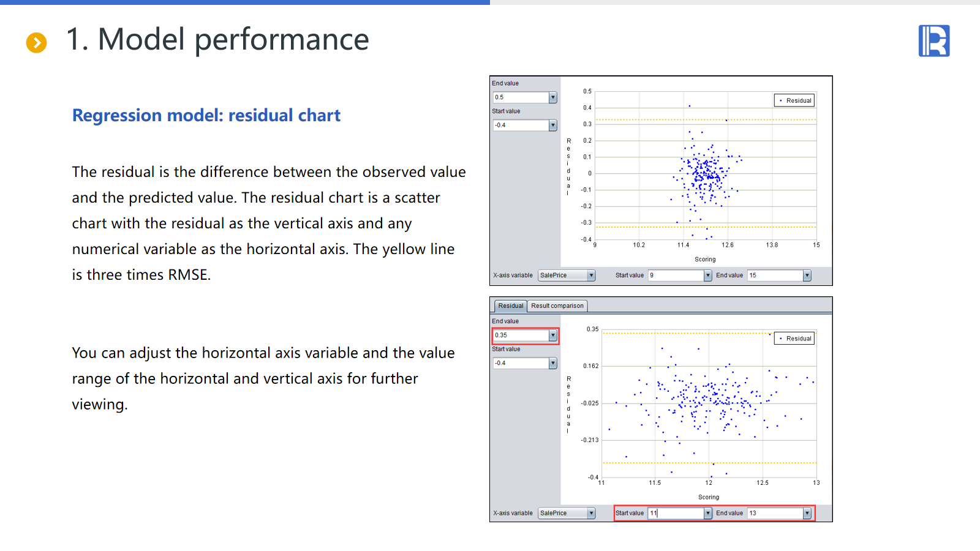Open the highlighted End value 0.35 dropdown arrow
This screenshot has height=551, width=980.
(x=552, y=335)
